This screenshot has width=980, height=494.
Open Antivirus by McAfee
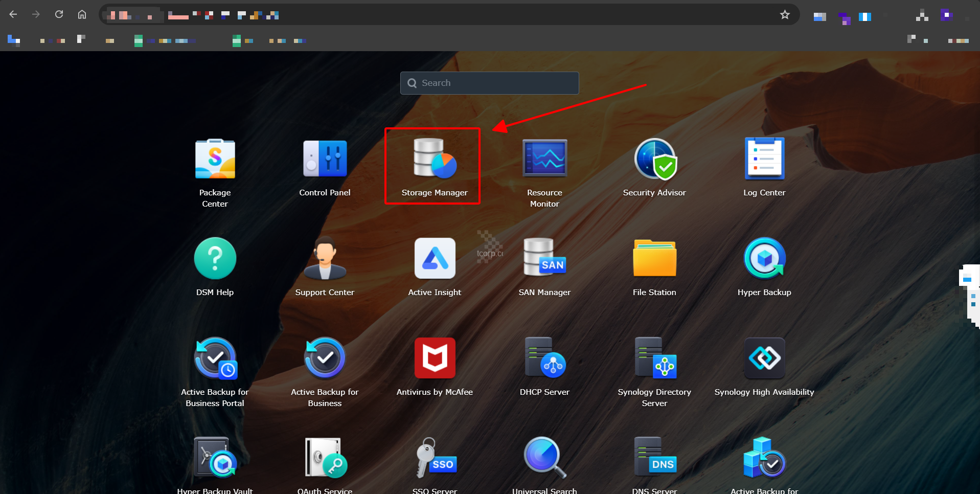pyautogui.click(x=435, y=359)
